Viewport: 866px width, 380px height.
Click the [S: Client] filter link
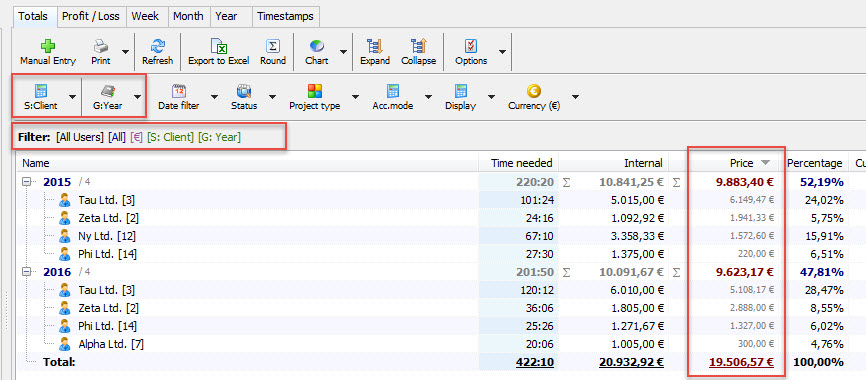coord(170,137)
